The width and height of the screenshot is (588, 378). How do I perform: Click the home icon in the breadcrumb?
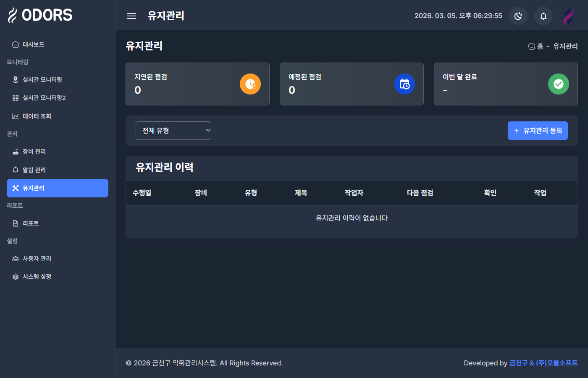pyautogui.click(x=531, y=46)
